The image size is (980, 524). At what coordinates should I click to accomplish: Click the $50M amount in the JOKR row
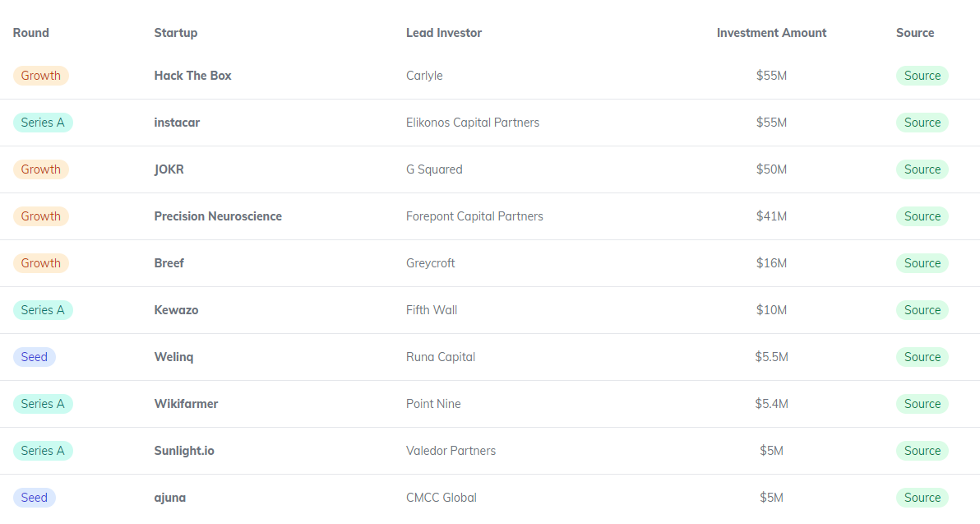[771, 169]
